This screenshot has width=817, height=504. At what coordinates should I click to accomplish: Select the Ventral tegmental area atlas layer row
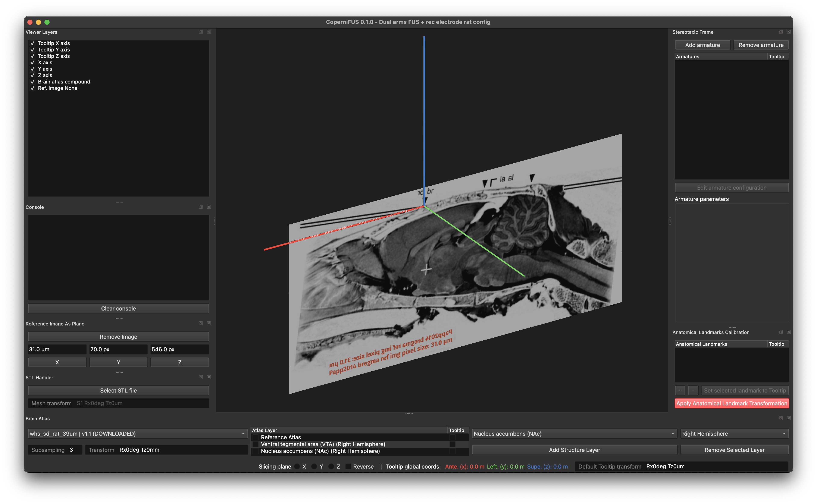(360, 444)
